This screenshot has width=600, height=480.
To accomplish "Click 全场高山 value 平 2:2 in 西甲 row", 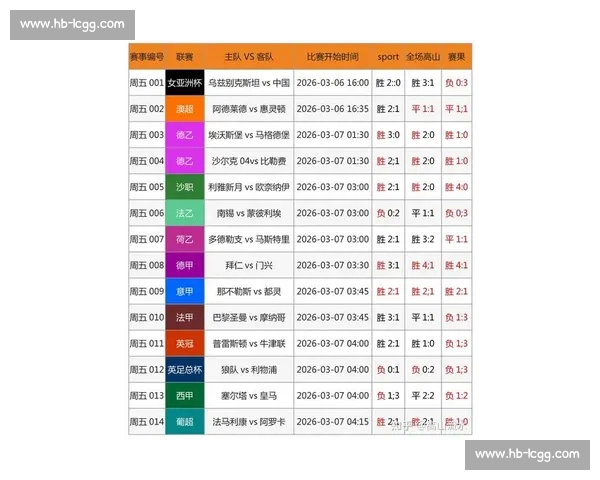I will (423, 395).
